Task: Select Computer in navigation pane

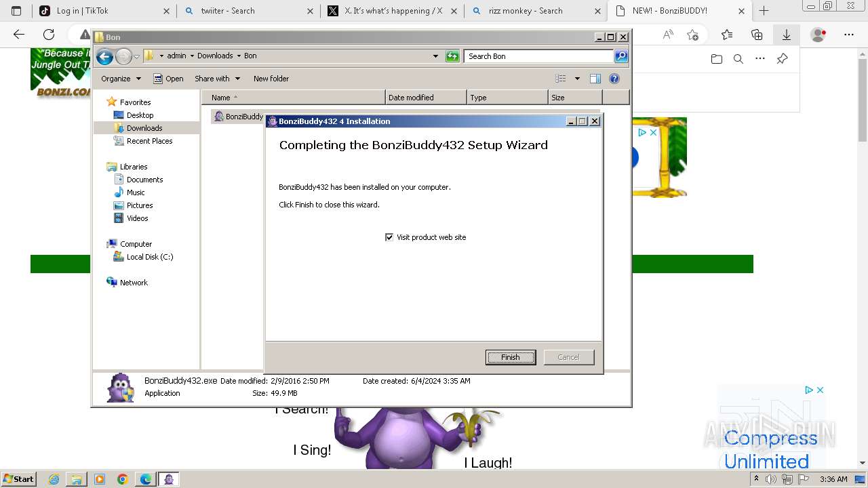Action: coord(136,244)
